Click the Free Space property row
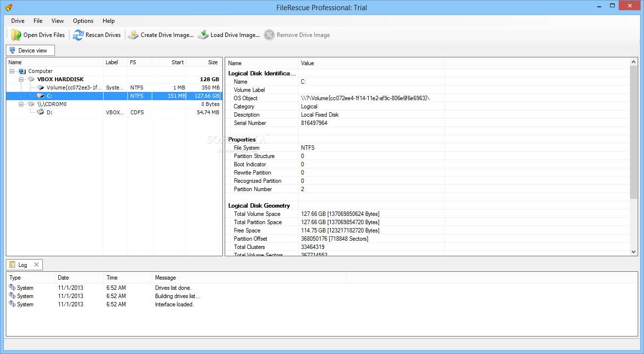 (x=428, y=230)
